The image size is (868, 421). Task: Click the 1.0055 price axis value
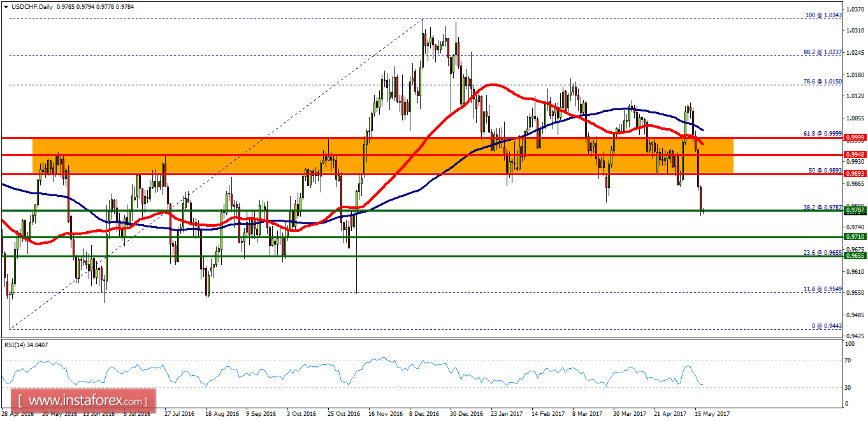coord(855,118)
